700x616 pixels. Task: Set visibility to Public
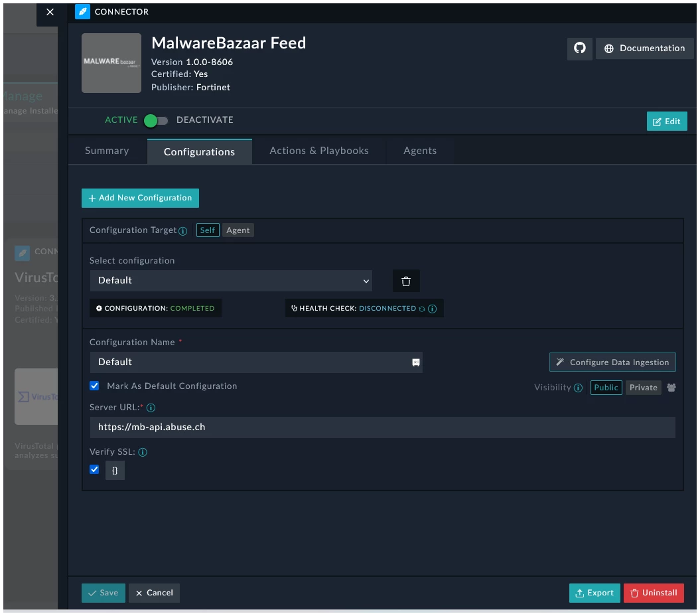click(x=606, y=387)
